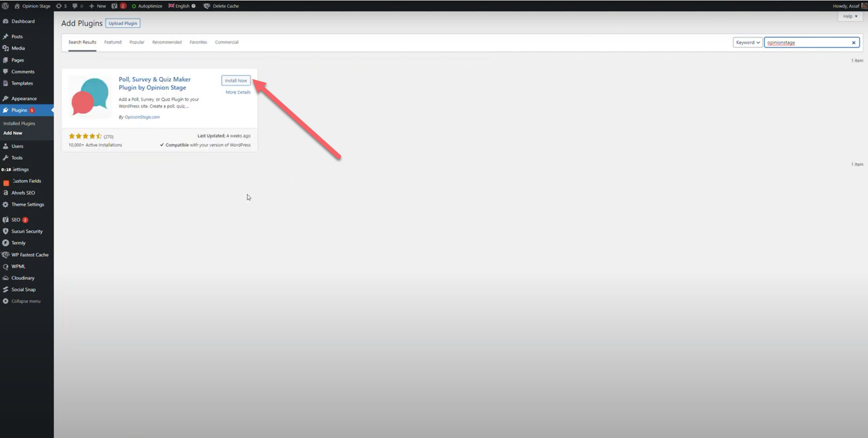Select the Search Results tab
The width and height of the screenshot is (868, 438).
pyautogui.click(x=82, y=42)
